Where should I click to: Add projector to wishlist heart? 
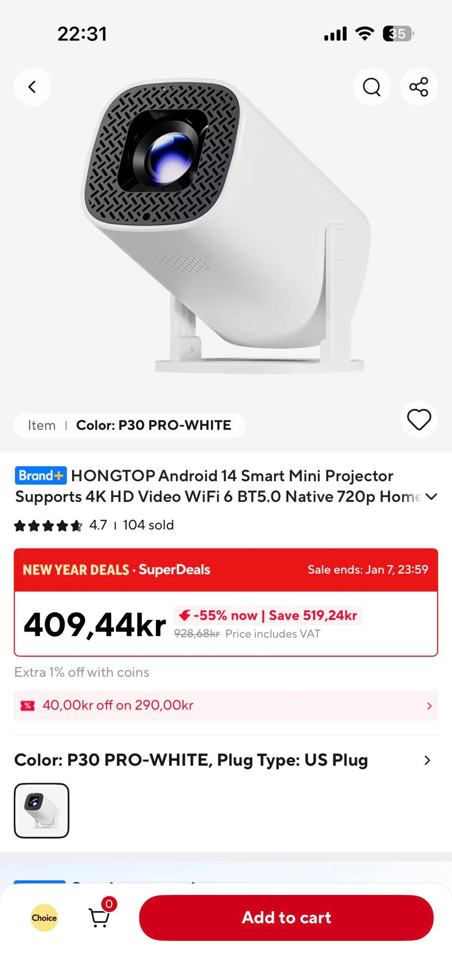pos(419,419)
